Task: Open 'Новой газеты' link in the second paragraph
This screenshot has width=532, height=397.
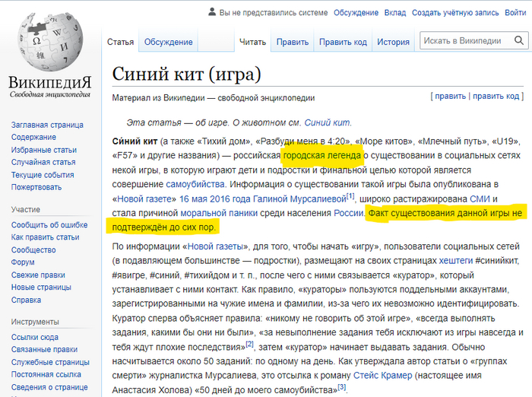Action: (215, 246)
